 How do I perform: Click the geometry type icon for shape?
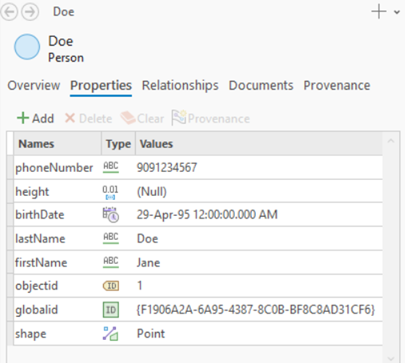click(x=110, y=333)
